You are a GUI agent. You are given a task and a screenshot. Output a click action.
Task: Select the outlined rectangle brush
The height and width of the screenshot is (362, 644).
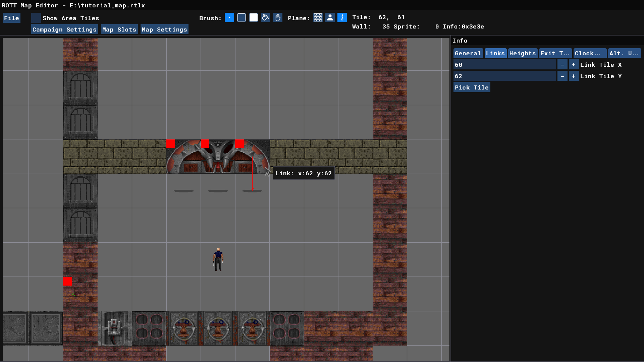[x=241, y=18]
